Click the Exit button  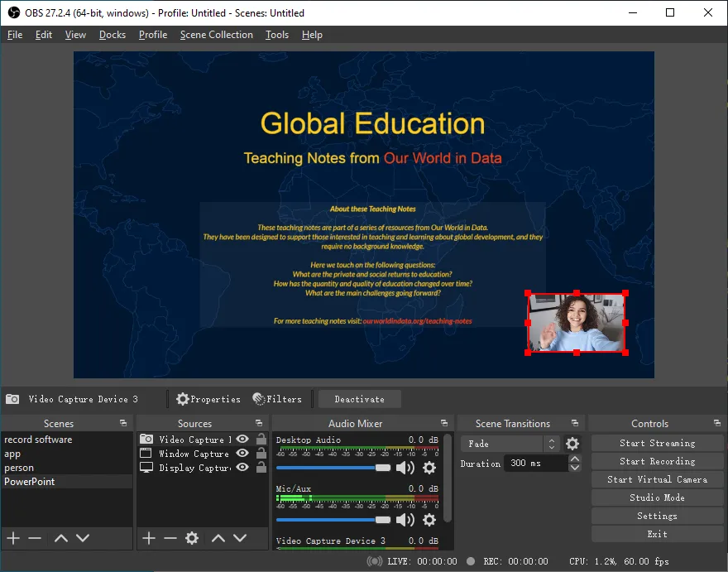[x=657, y=534]
